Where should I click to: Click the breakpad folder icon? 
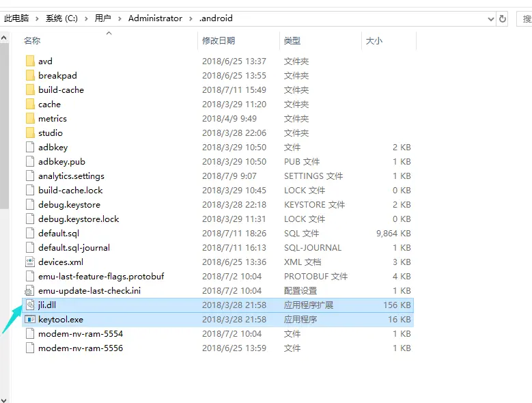(x=30, y=75)
